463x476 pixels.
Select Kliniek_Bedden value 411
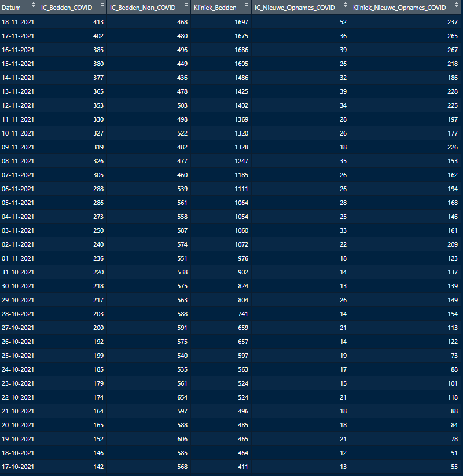point(242,467)
